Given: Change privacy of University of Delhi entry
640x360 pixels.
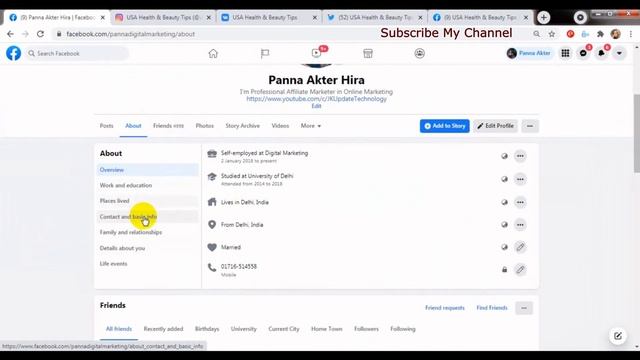Looking at the screenshot, I should [504, 179].
